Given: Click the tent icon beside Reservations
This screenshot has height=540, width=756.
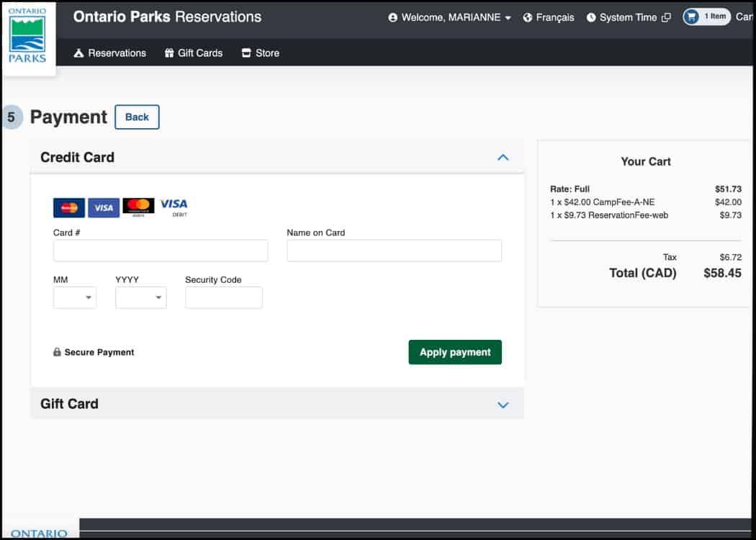Looking at the screenshot, I should point(79,53).
